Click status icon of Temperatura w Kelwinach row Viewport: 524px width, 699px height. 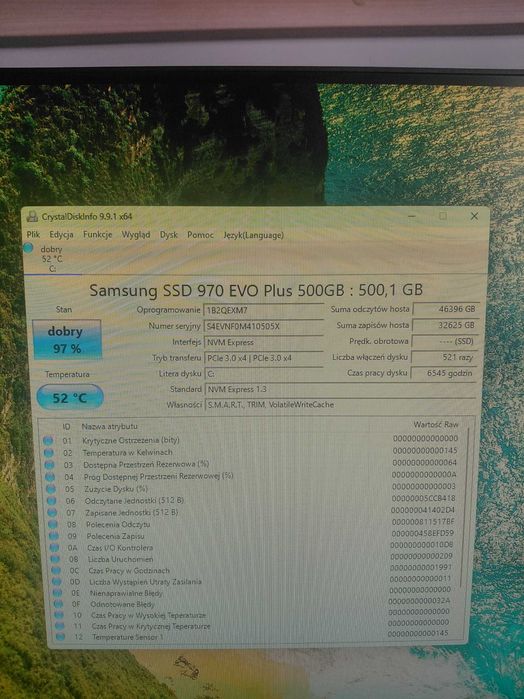(49, 453)
